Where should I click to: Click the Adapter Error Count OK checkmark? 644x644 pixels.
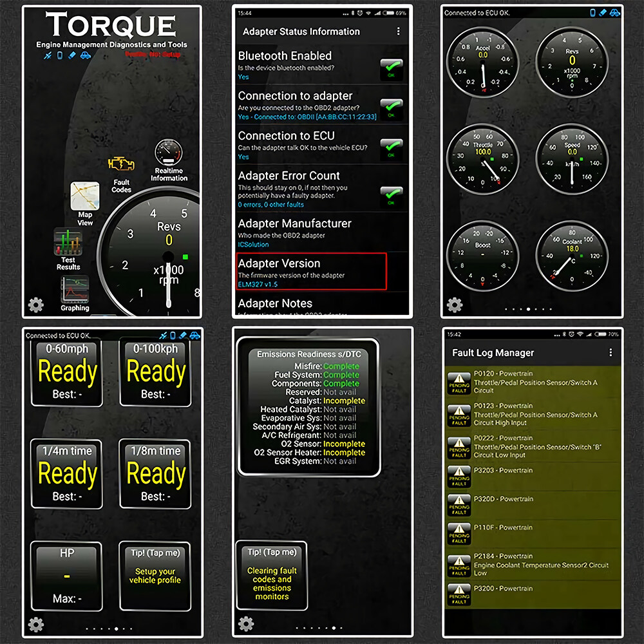pyautogui.click(x=391, y=194)
